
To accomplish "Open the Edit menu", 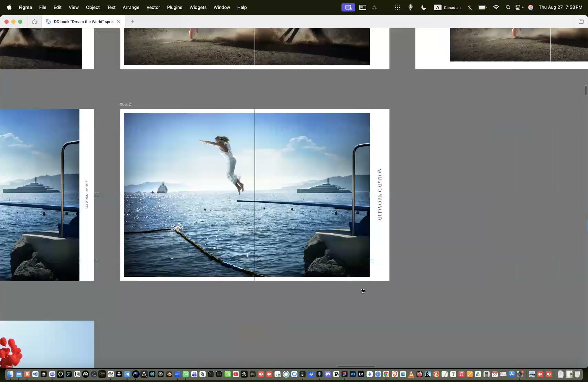I will click(57, 7).
